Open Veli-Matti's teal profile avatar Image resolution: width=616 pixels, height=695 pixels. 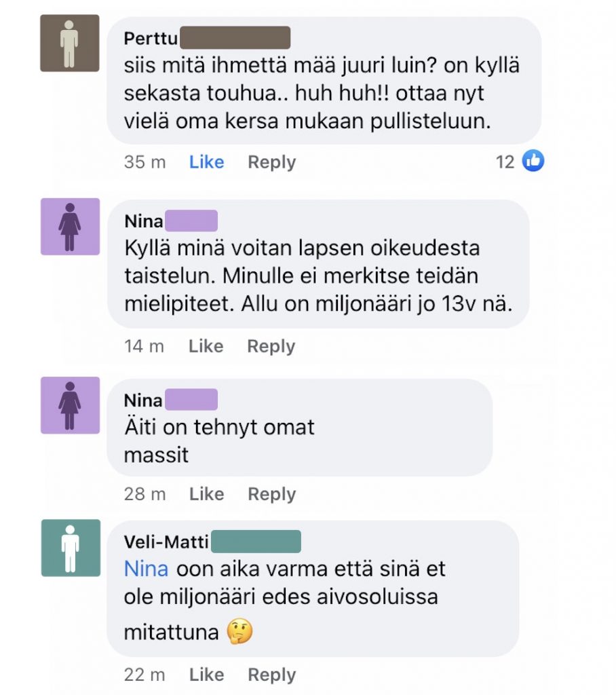[71, 548]
